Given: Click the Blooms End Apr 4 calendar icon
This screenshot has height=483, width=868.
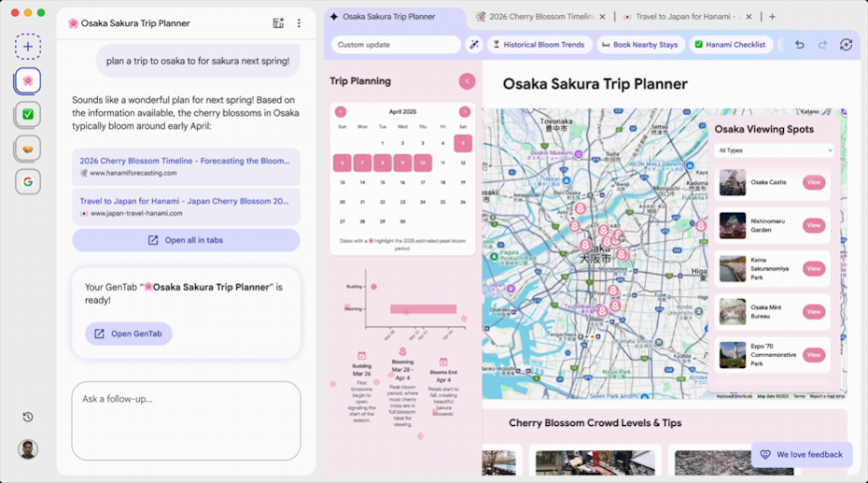Looking at the screenshot, I should 443,362.
